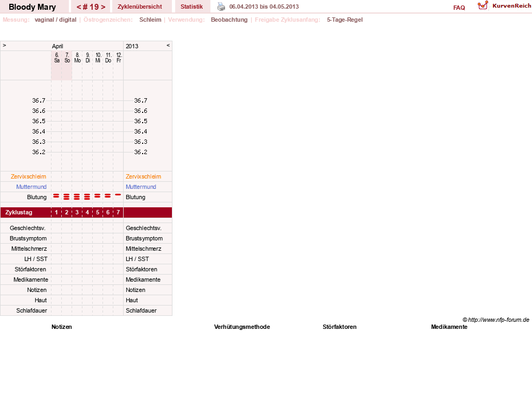Image resolution: width=532 pixels, height=413 pixels.
Task: Click the right Zervixschleim label
Action: point(143,176)
